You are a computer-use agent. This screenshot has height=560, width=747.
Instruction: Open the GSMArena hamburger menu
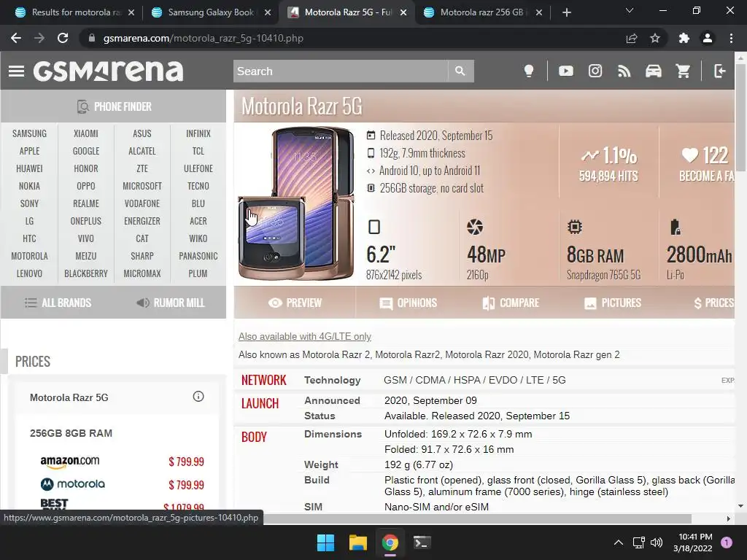click(16, 71)
